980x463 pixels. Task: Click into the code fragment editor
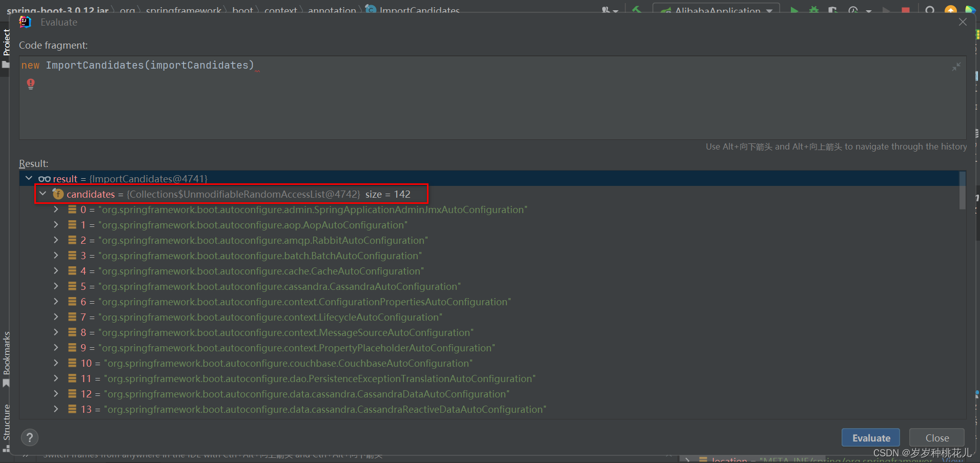[493, 98]
